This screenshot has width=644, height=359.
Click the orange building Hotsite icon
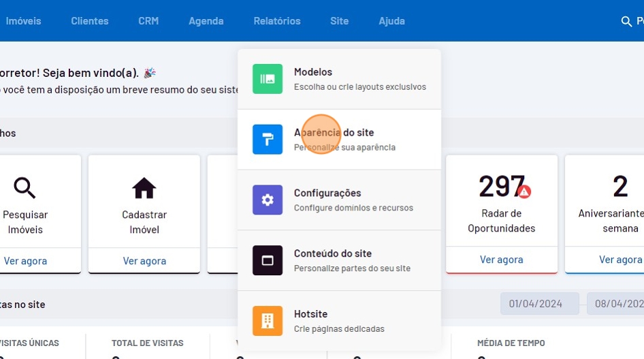pos(268,321)
